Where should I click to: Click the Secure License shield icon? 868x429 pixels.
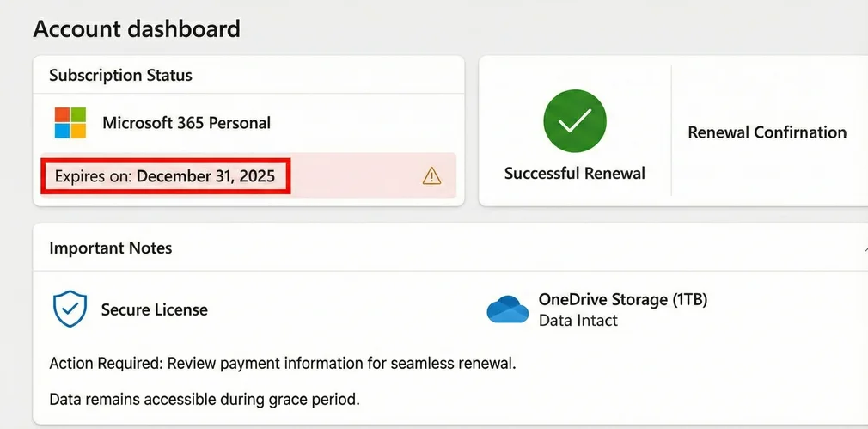pyautogui.click(x=70, y=309)
